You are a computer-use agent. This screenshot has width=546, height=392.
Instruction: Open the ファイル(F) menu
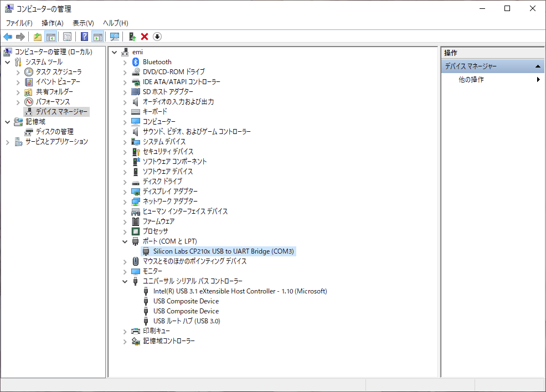(19, 23)
